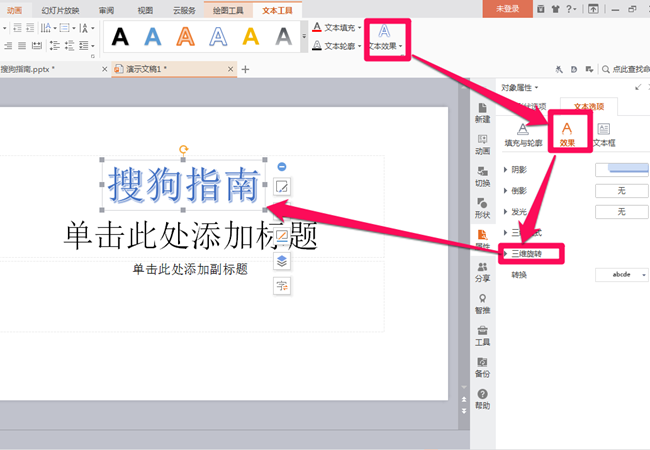
Task: Click 智推 in the side task bar
Action: (483, 304)
